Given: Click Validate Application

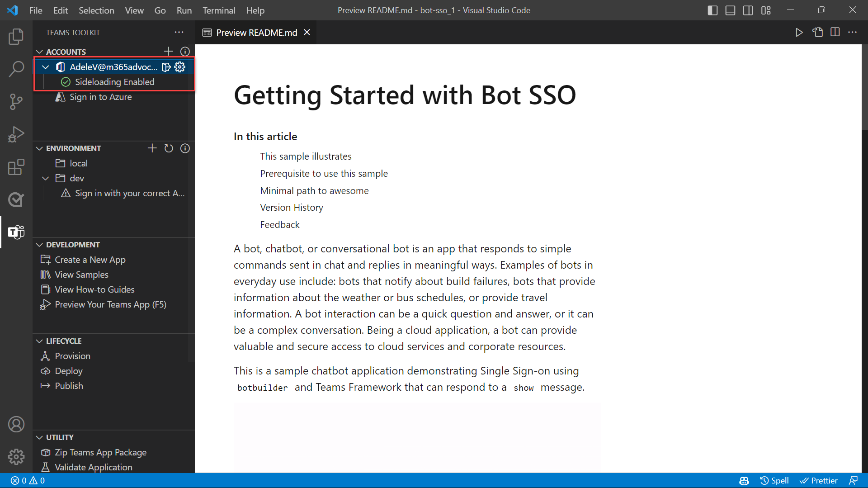Looking at the screenshot, I should coord(94,467).
